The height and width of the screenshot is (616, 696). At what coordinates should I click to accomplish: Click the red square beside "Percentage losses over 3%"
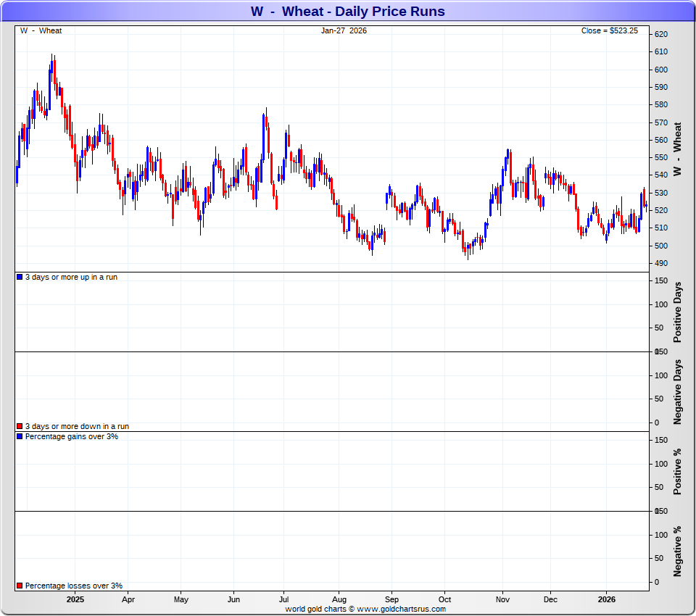click(20, 586)
